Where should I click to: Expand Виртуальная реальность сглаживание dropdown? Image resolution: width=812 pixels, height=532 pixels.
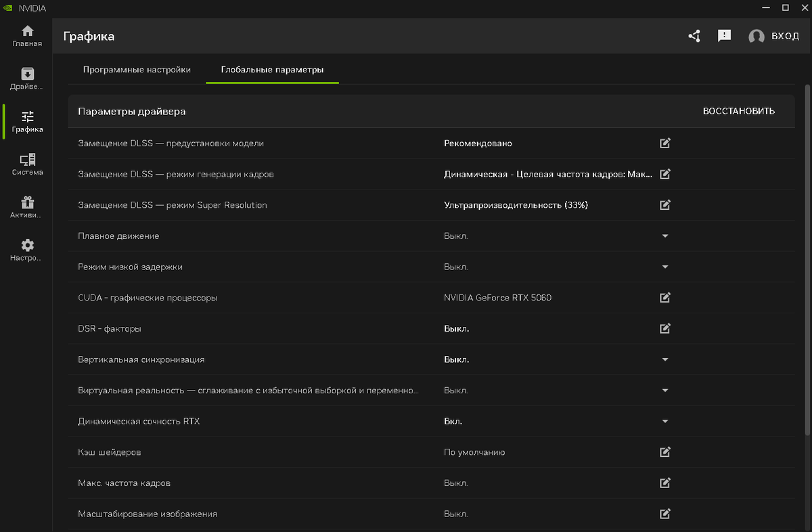click(665, 391)
